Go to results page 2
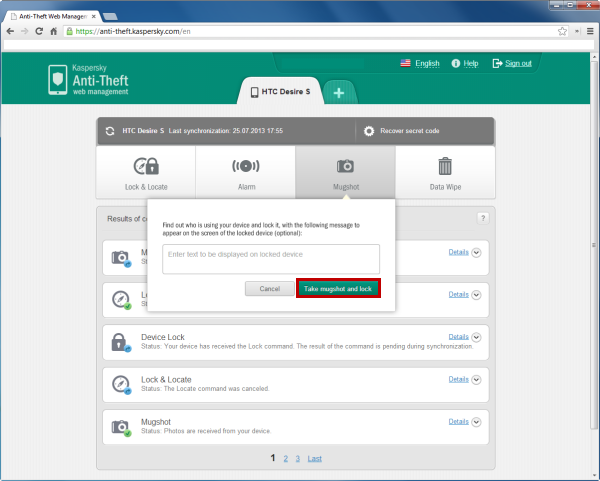Screen dimensions: 600x481 (x=285, y=458)
